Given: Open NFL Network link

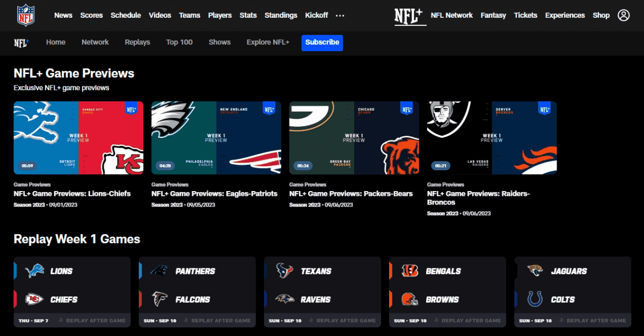Looking at the screenshot, I should (452, 15).
